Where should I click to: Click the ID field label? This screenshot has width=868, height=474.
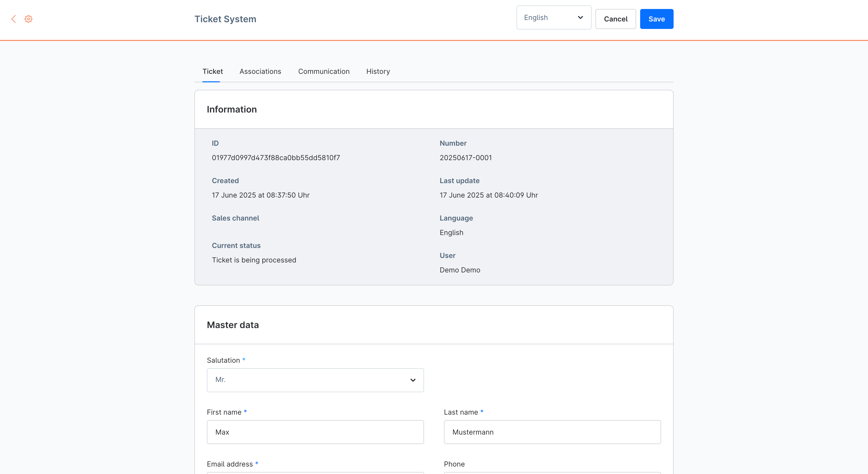215,143
